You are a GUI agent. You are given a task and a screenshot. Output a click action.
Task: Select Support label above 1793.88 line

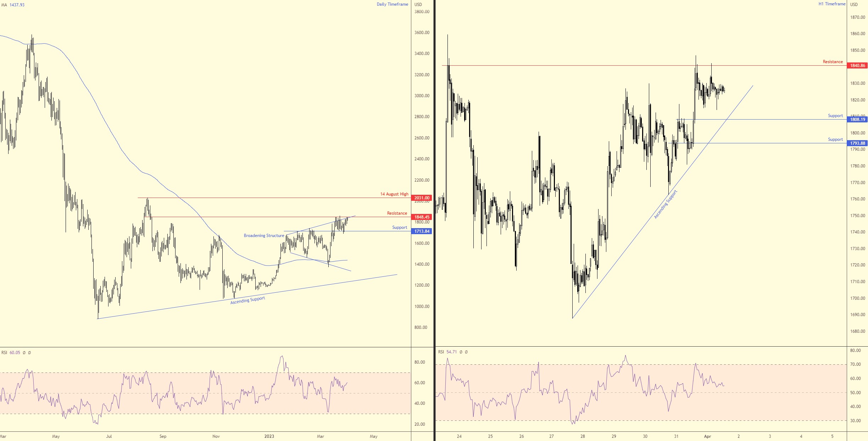[835, 139]
